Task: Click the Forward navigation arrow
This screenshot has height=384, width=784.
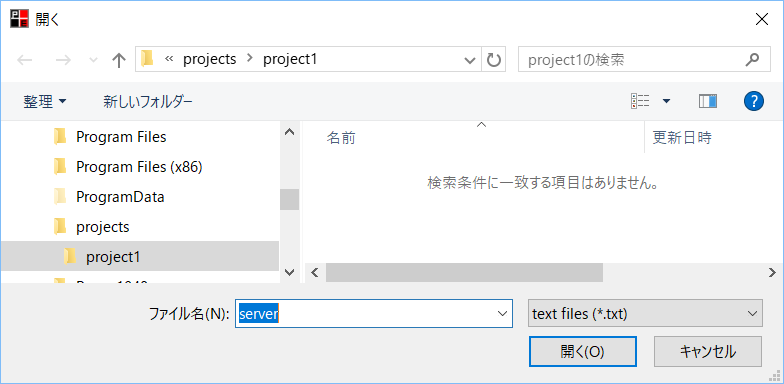Action: tap(64, 60)
